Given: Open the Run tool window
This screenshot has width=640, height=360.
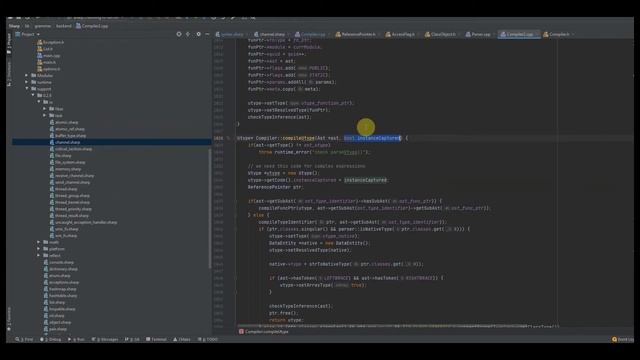Looking at the screenshot, I should (76, 339).
